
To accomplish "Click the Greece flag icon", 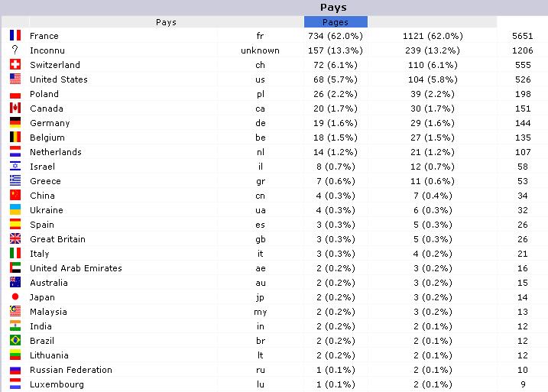I will coord(15,180).
